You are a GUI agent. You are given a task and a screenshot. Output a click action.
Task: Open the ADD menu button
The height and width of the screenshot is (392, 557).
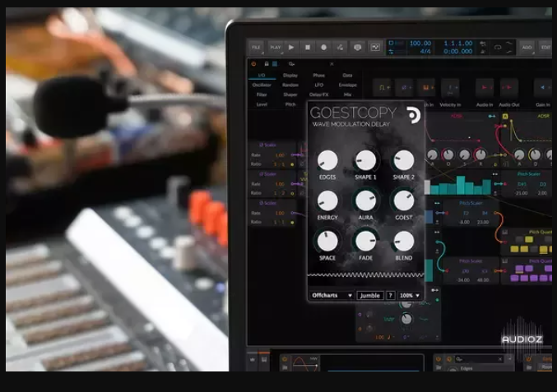click(x=527, y=47)
